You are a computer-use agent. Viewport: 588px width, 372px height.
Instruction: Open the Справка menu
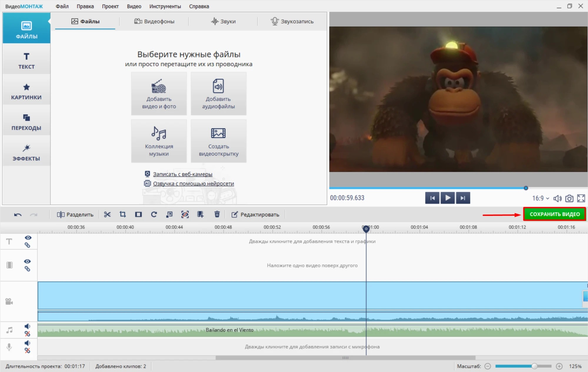click(x=199, y=6)
